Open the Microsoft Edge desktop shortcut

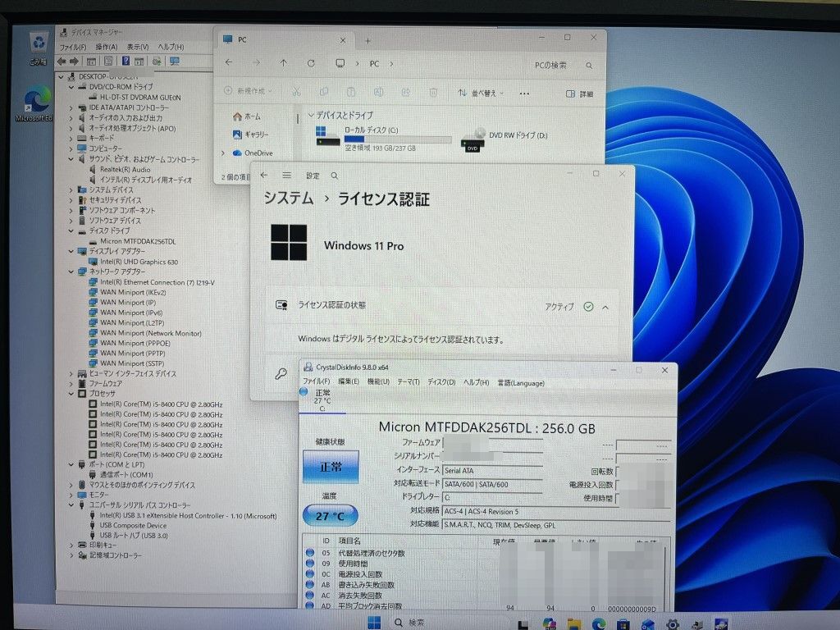click(x=35, y=104)
